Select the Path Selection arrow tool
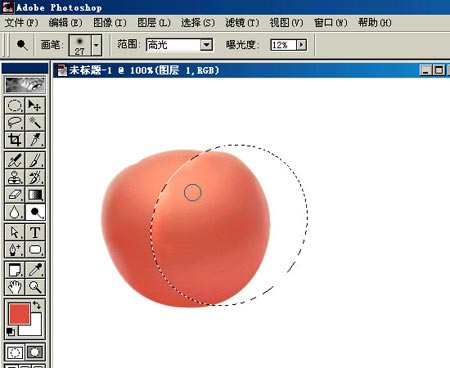 (x=15, y=232)
